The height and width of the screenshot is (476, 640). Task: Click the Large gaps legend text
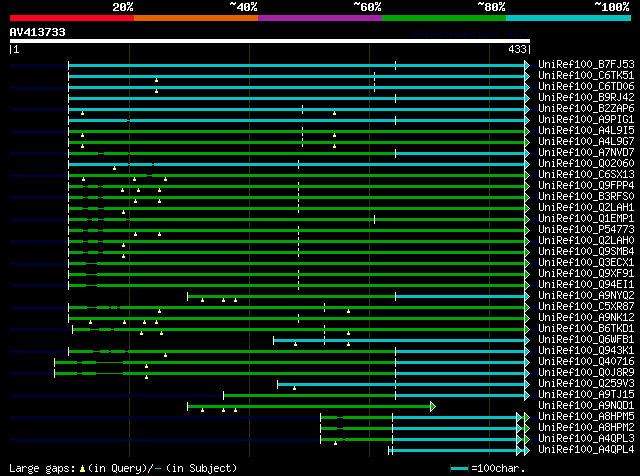[123, 468]
